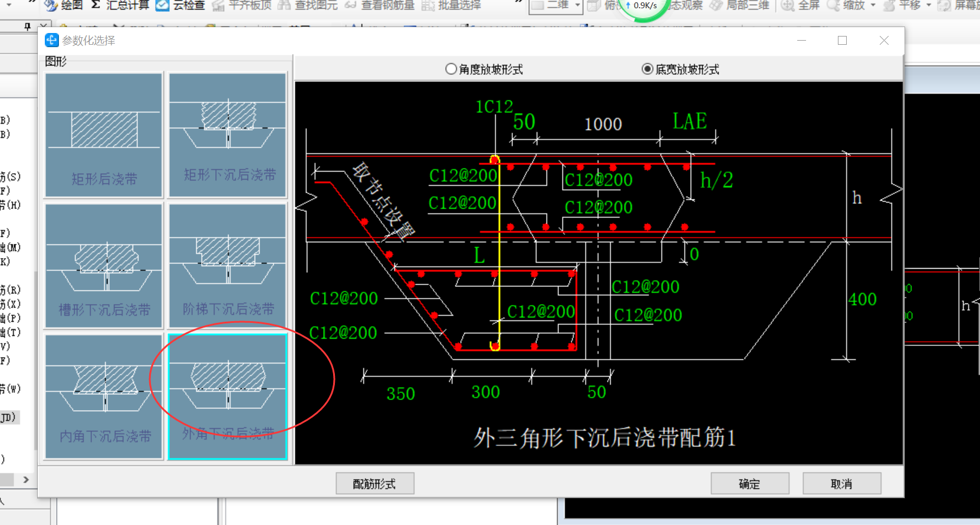Expand the toolbar overflow chevron before 二维

pos(519,3)
